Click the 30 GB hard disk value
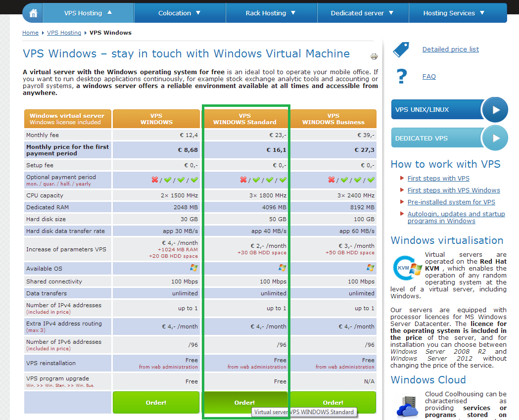 pos(189,220)
